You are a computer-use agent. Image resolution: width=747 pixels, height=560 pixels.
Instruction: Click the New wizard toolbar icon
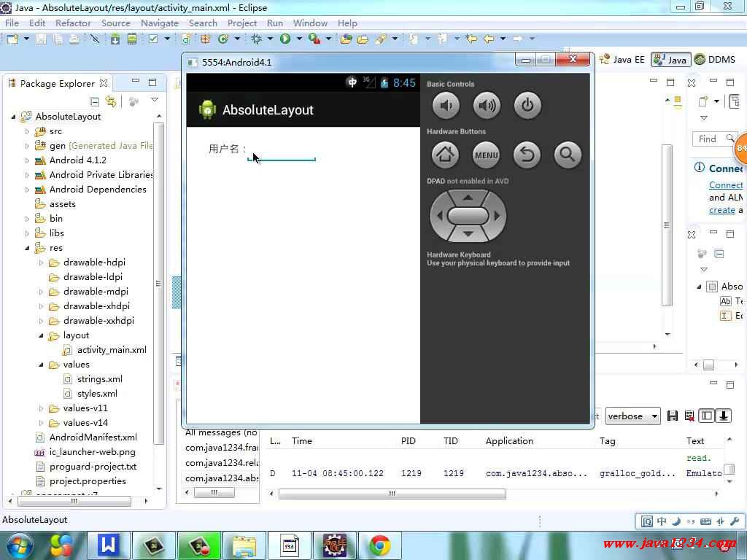[12, 39]
